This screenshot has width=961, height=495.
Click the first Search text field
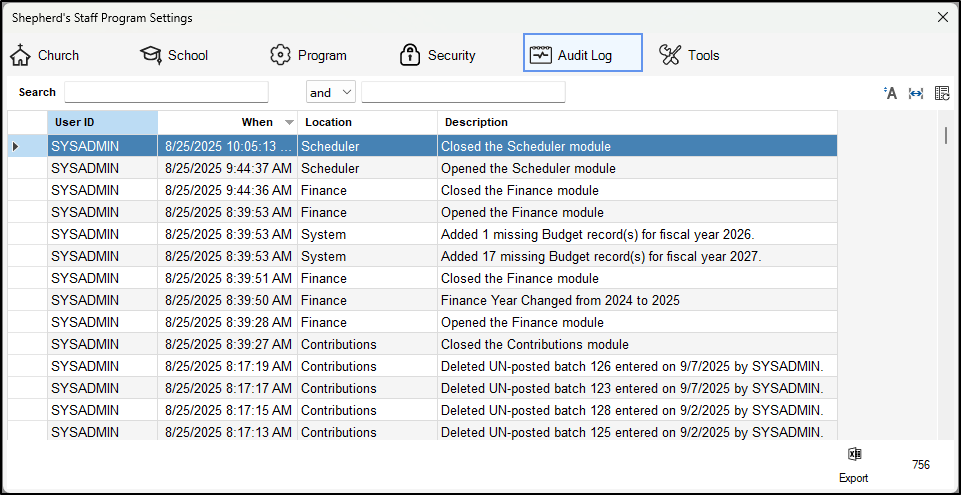[x=166, y=92]
